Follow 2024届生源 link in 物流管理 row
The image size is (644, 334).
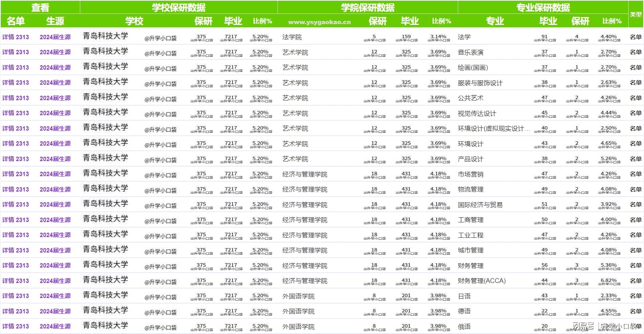55,189
